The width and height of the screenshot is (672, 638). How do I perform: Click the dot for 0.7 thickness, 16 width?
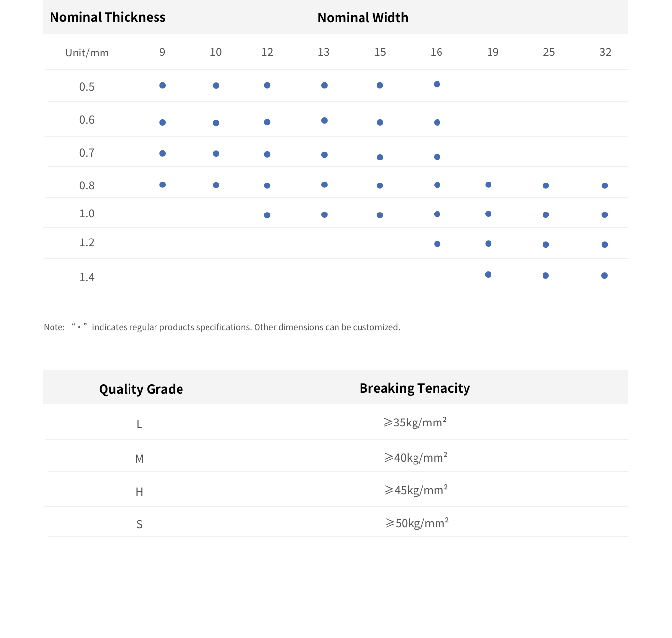pos(437,157)
